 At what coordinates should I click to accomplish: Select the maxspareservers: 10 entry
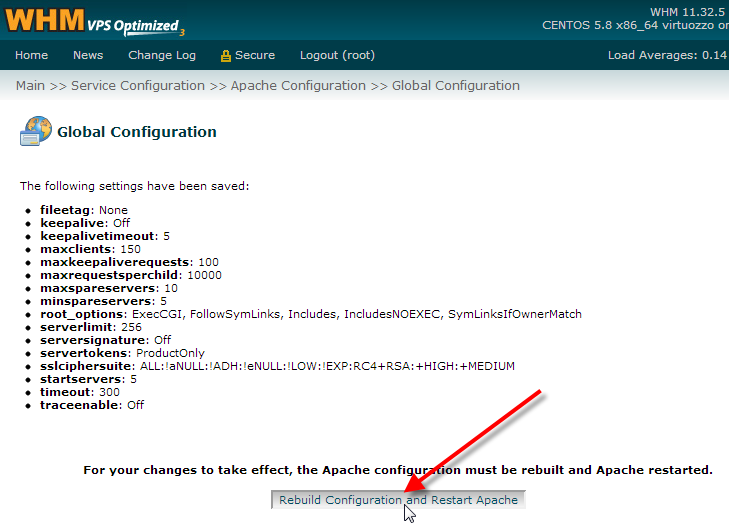click(109, 288)
